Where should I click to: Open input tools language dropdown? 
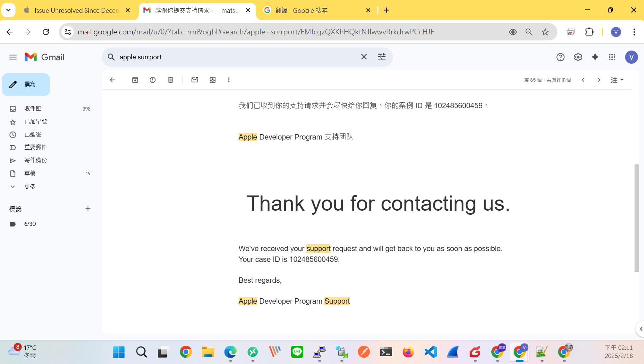pos(617,80)
